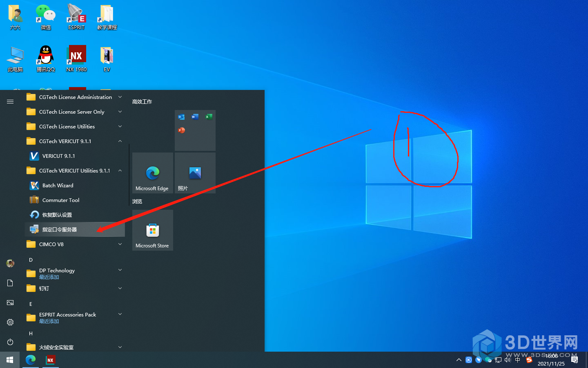This screenshot has height=368, width=588.
Task: Click 恢复默认设置 in the Start list
Action: [75, 215]
